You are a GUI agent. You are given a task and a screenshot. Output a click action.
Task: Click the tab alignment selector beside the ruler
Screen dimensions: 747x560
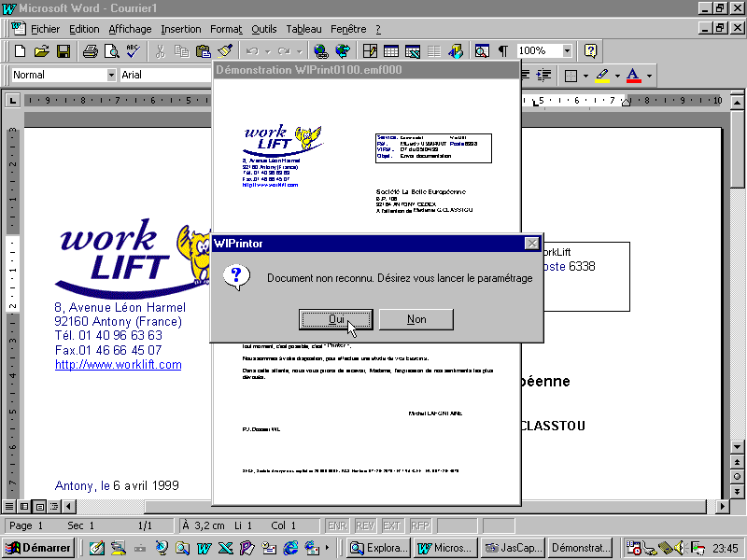pos(12,101)
